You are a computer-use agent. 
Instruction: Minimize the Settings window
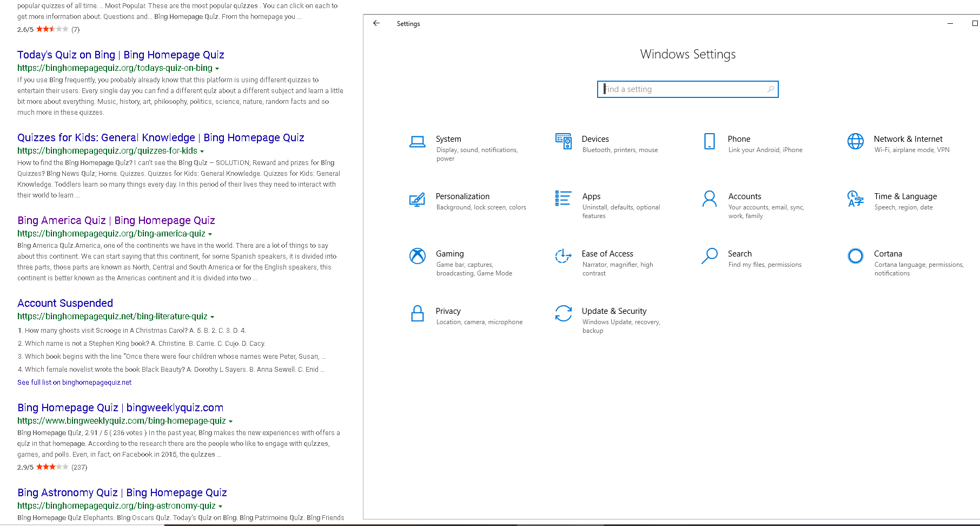tap(950, 23)
